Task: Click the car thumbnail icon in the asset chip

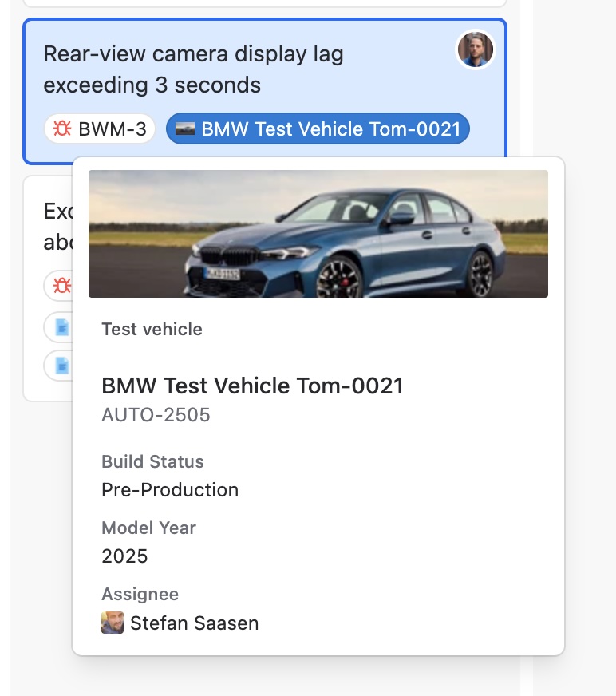Action: [x=185, y=129]
